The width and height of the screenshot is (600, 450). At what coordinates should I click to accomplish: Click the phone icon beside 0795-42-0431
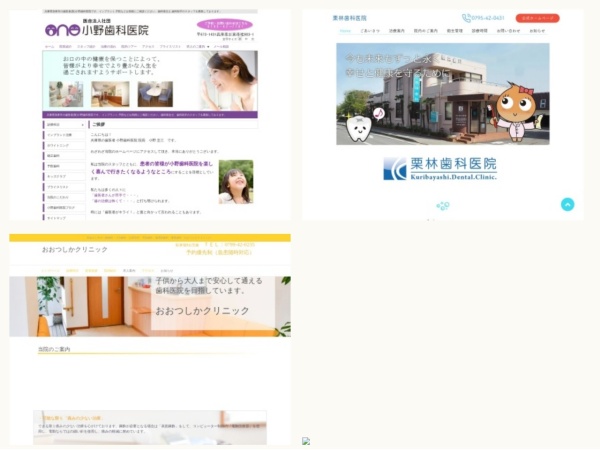(466, 18)
